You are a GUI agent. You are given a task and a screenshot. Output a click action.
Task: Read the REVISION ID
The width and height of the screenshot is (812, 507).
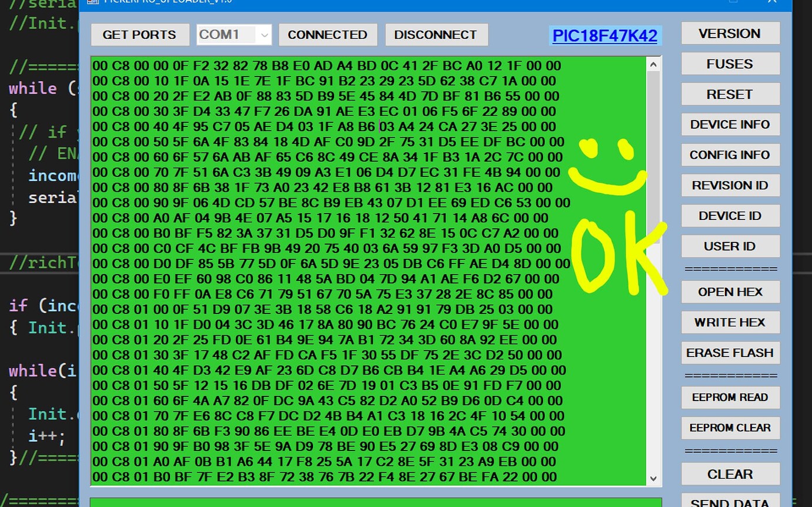[x=730, y=185]
